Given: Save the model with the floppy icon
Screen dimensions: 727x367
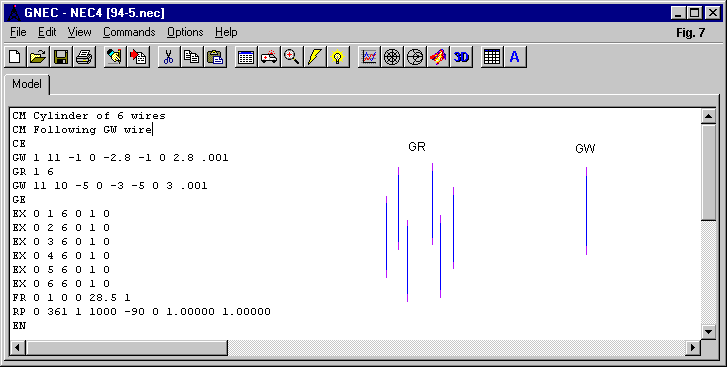Looking at the screenshot, I should pos(61,57).
